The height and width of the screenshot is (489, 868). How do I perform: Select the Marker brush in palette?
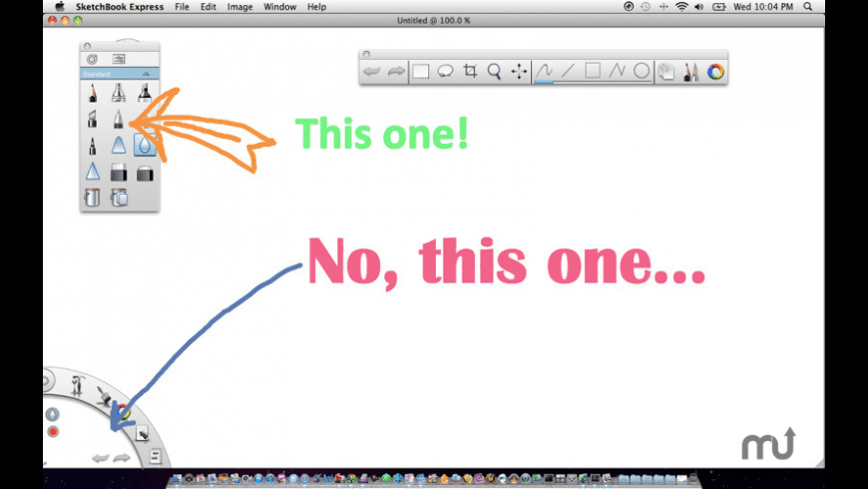pos(145,93)
